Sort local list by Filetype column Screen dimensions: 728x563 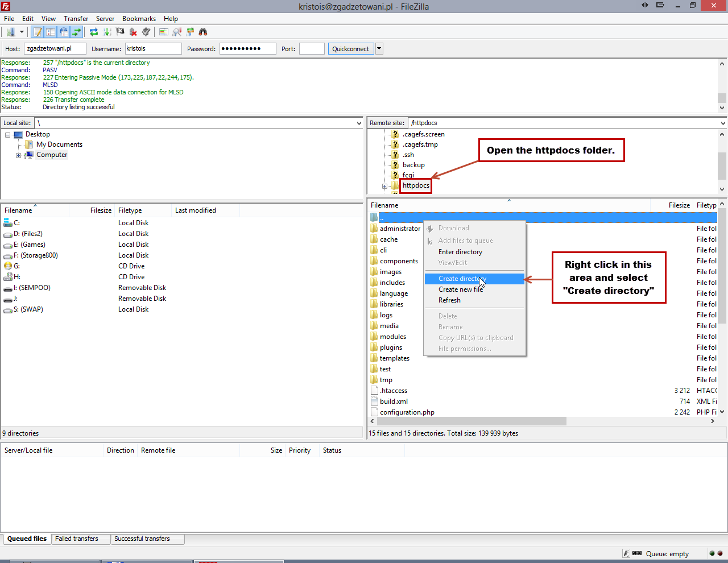coord(143,210)
